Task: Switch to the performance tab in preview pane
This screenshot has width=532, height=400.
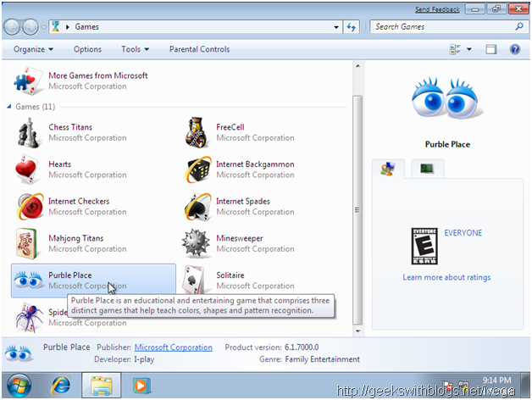Action: [x=427, y=169]
